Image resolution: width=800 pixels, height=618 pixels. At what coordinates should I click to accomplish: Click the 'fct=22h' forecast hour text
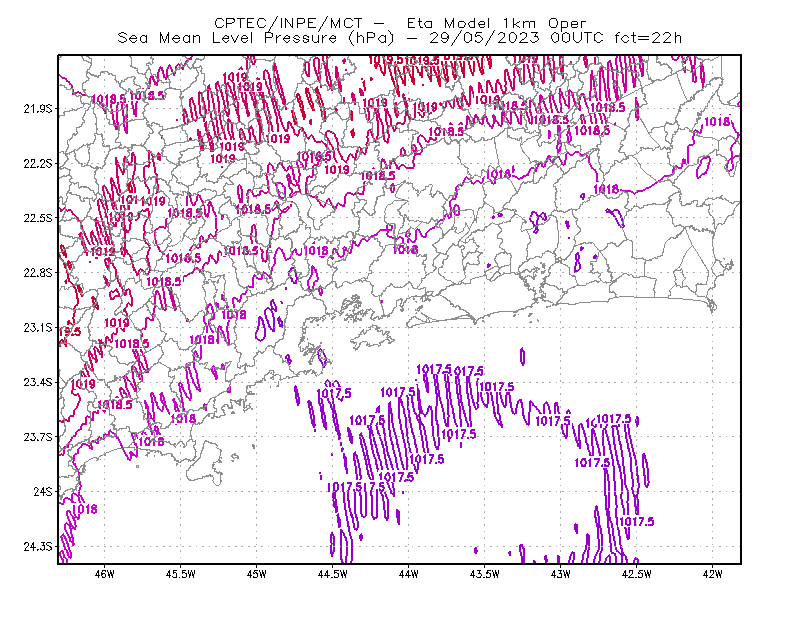[648, 38]
